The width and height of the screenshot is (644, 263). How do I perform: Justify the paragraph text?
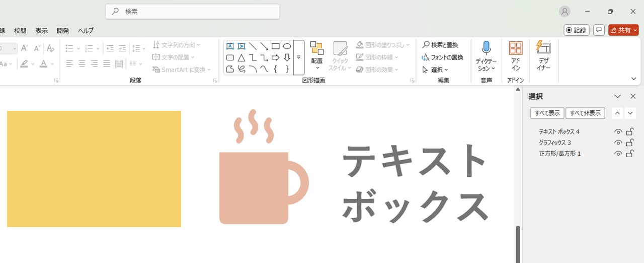107,63
